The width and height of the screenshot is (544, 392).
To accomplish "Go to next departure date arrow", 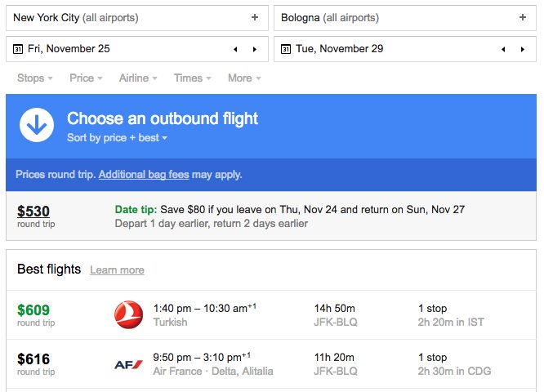I will tap(255, 49).
